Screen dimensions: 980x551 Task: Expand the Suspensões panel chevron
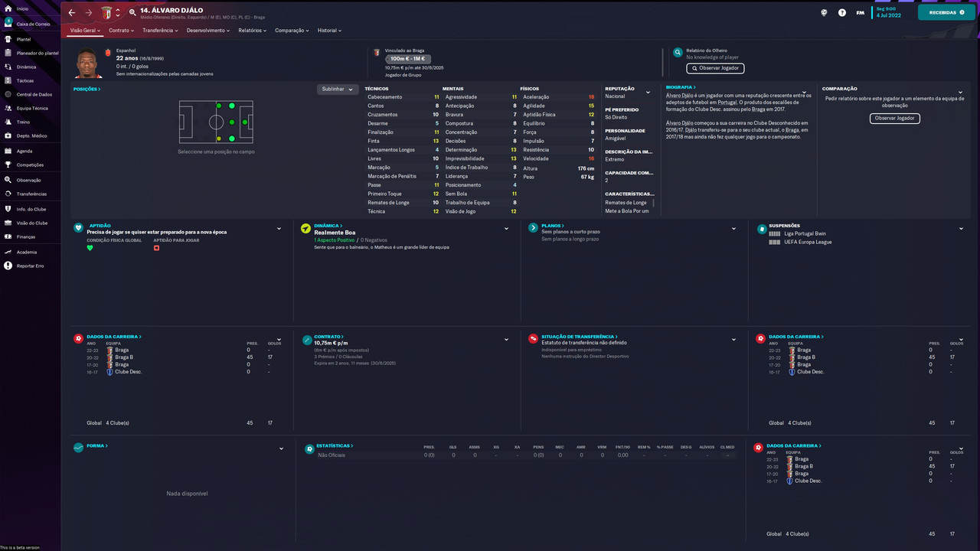point(960,229)
